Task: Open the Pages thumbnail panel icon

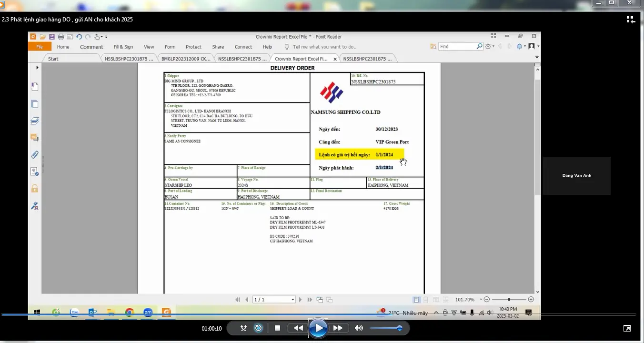Action: pyautogui.click(x=35, y=104)
